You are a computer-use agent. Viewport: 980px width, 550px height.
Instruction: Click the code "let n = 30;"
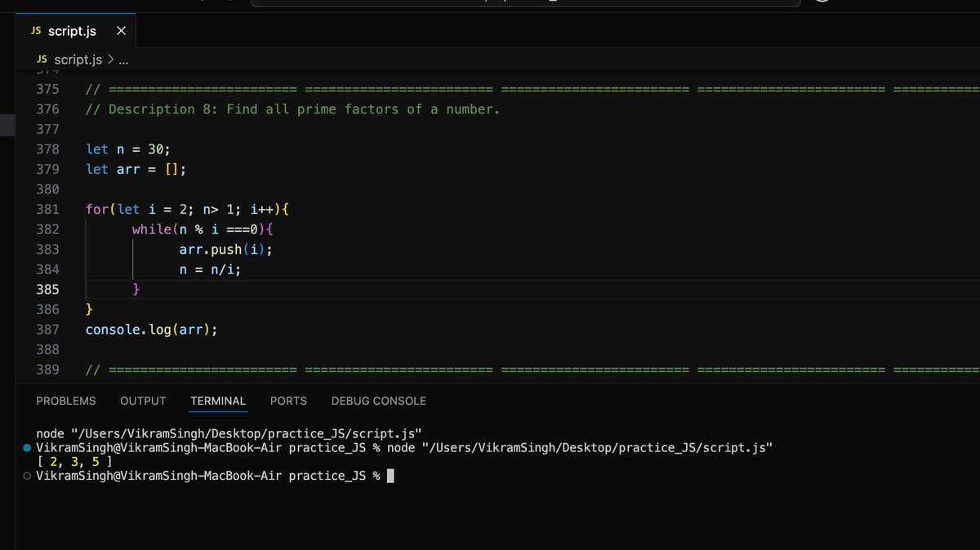(128, 149)
